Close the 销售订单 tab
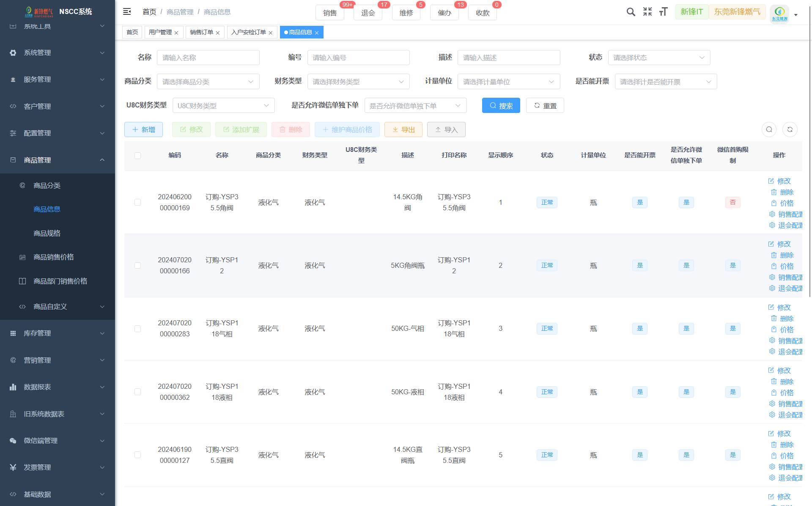Screen dimensions: 812x506 point(218,33)
